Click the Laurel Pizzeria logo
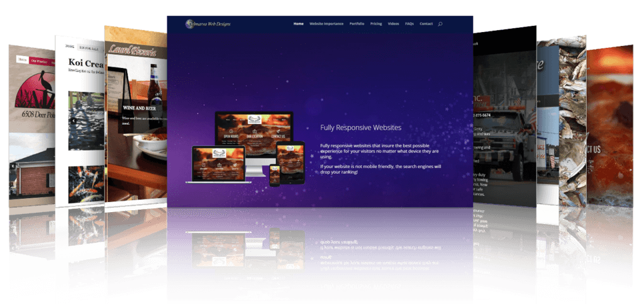Viewport: 644px width, 304px height. click(132, 50)
